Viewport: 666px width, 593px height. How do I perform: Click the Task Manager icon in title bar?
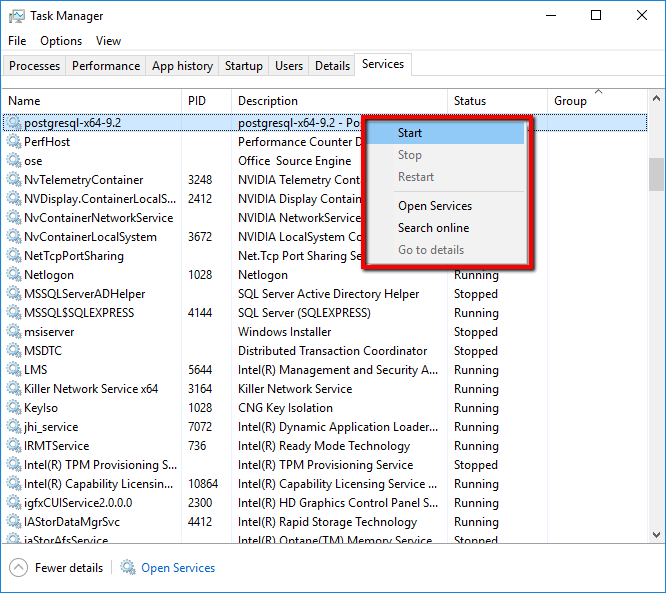pyautogui.click(x=16, y=16)
